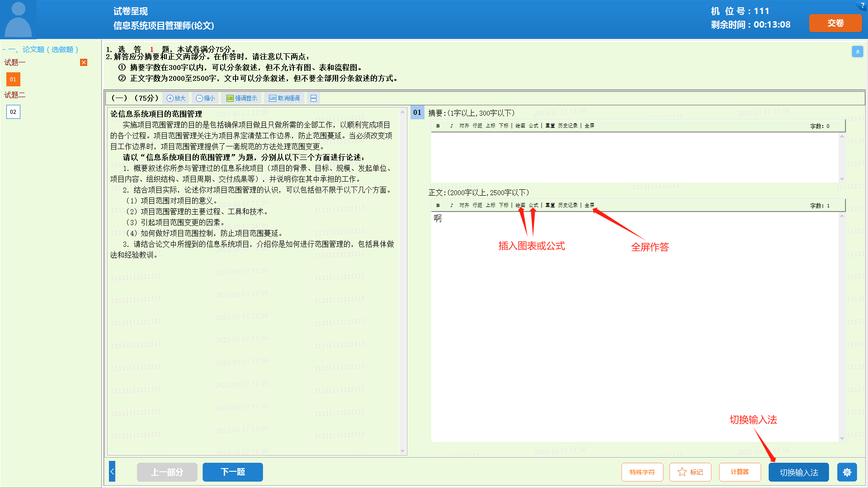Click bold B in 正文 toolbar
The image size is (868, 488).
[438, 206]
